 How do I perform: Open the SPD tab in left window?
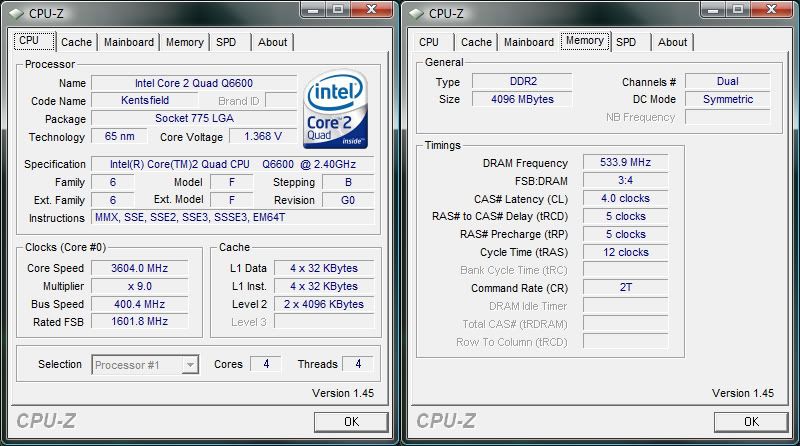(x=226, y=42)
